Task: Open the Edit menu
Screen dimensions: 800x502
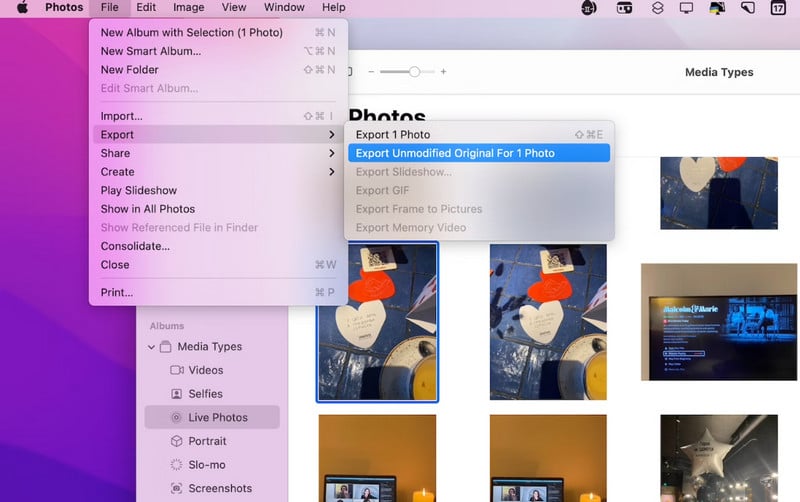Action: (146, 7)
